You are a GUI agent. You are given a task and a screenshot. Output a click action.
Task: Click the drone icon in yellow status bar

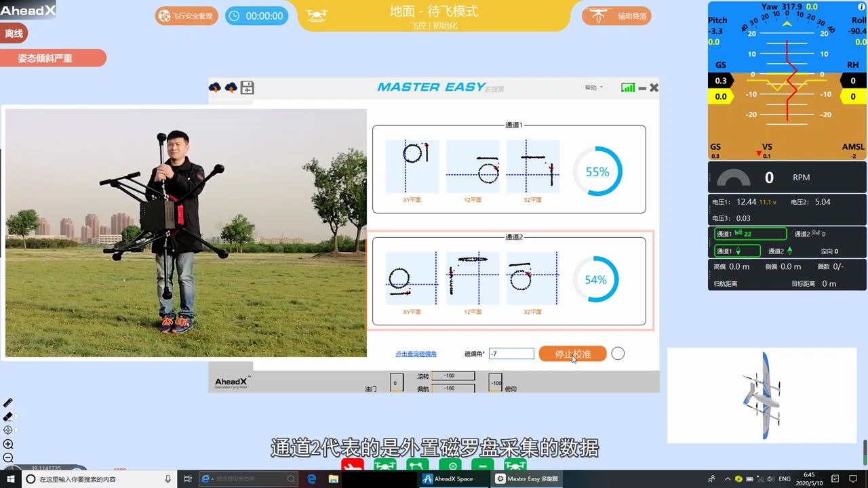317,15
